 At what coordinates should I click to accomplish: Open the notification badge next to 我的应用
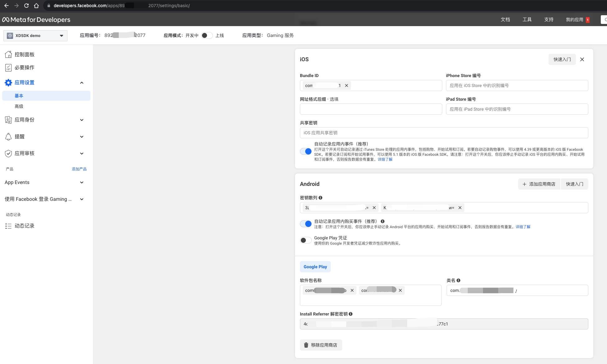point(588,20)
